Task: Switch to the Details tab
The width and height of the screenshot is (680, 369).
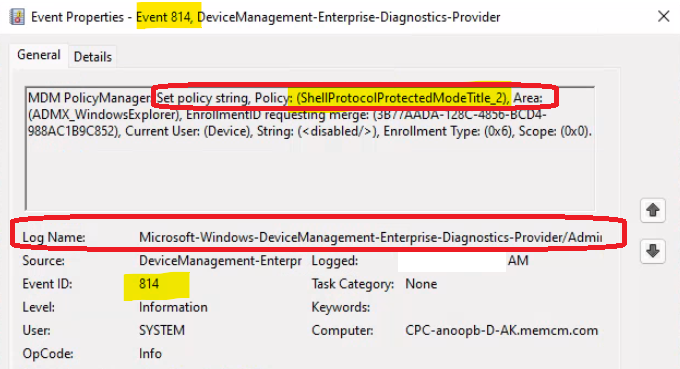Action: (x=92, y=57)
